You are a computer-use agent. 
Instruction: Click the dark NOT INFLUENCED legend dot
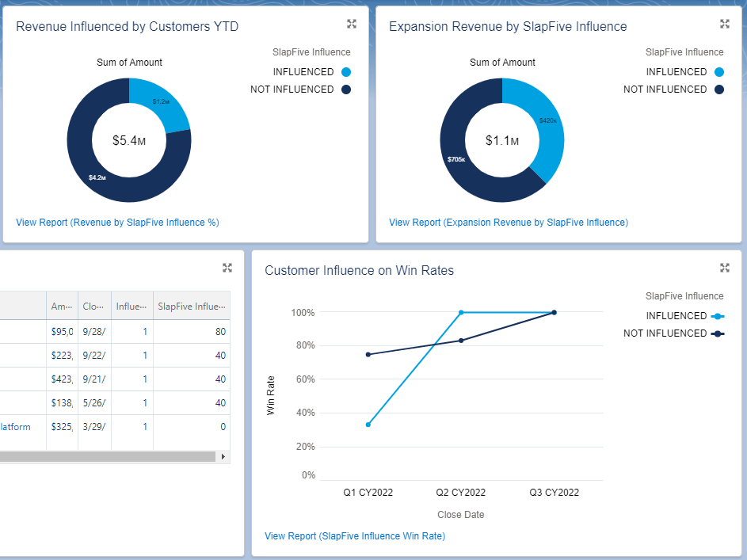coord(346,89)
